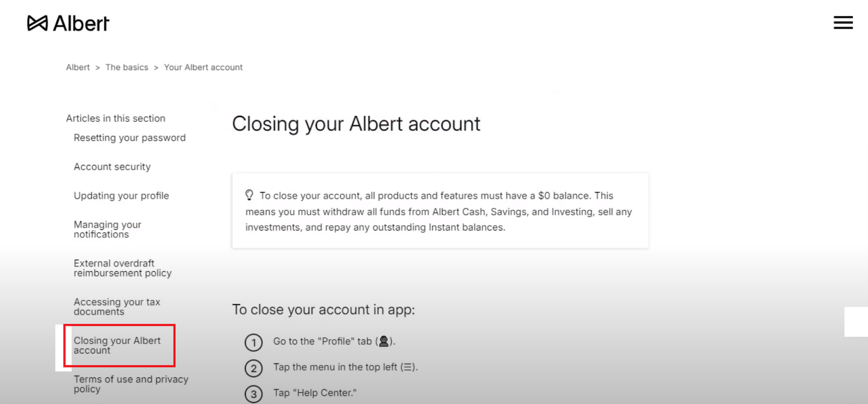Click the Albert logo icon

(37, 23)
